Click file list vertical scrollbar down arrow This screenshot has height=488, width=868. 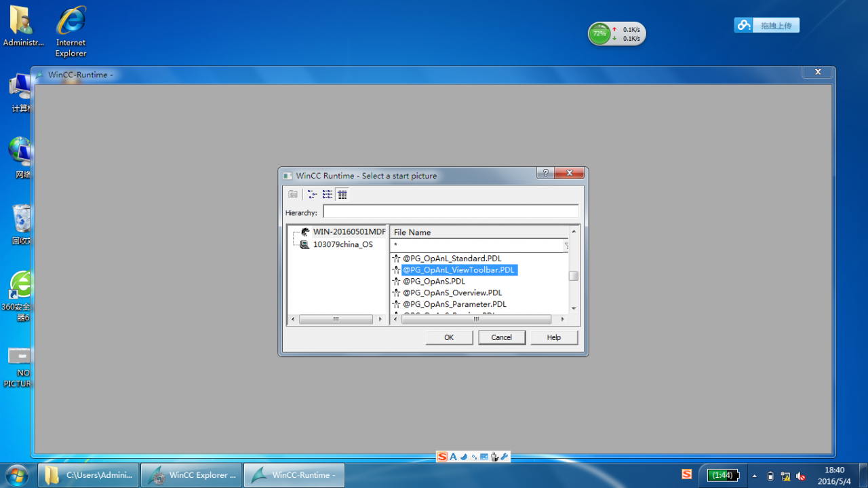pos(574,309)
